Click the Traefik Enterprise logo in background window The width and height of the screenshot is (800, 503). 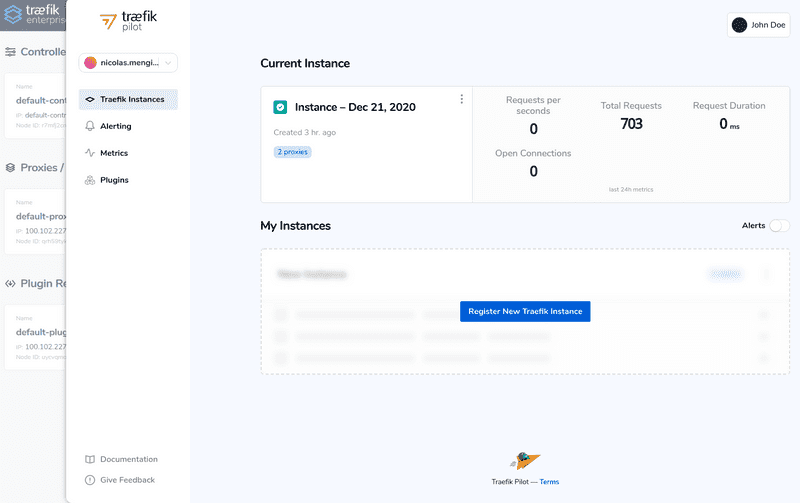[x=33, y=14]
